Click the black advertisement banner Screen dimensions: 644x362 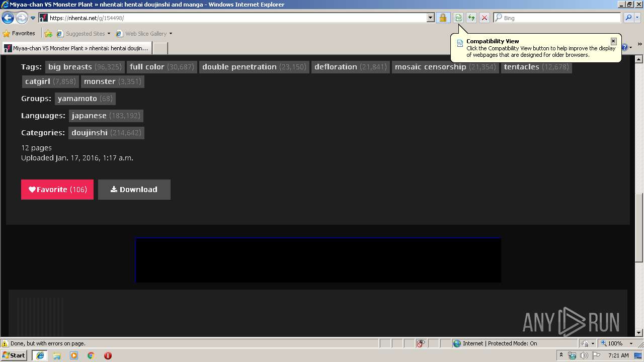pos(318,260)
